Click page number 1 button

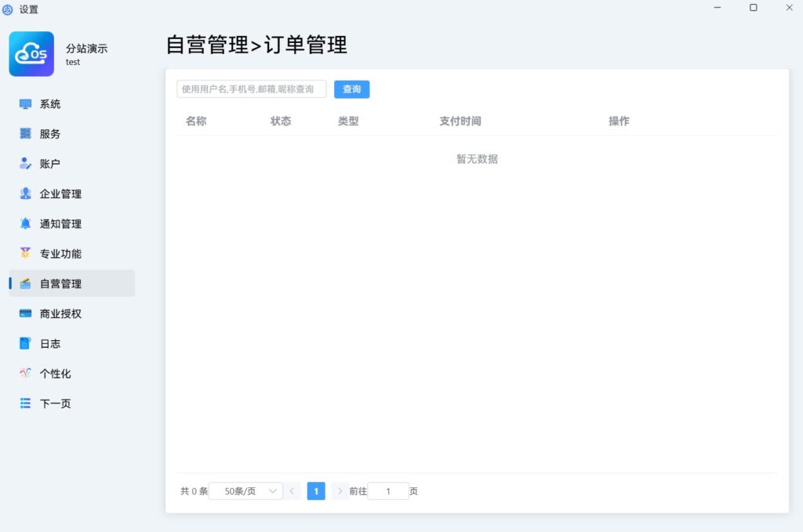[x=315, y=490]
